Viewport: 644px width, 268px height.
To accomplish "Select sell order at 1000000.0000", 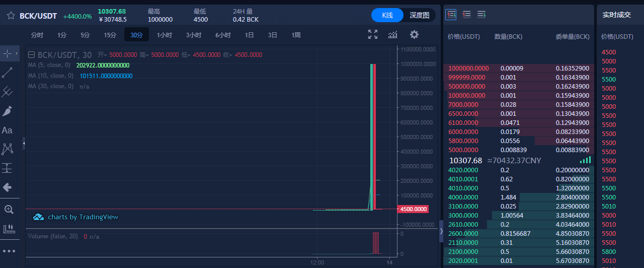I will coord(519,69).
